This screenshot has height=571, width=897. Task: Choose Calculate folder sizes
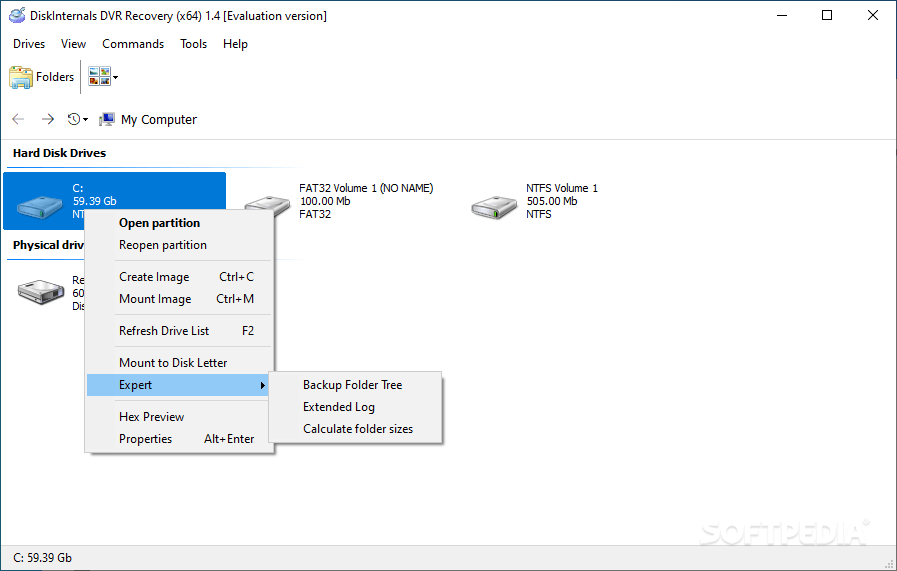click(x=355, y=429)
